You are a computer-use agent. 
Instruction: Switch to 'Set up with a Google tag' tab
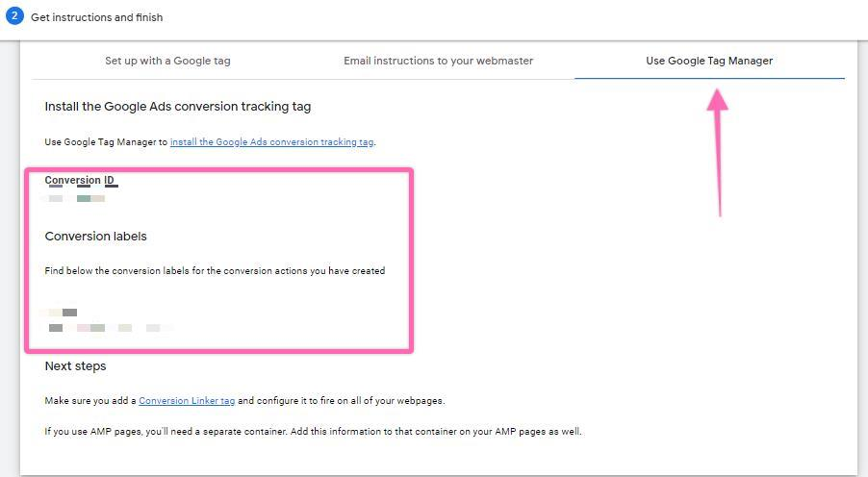(x=167, y=61)
